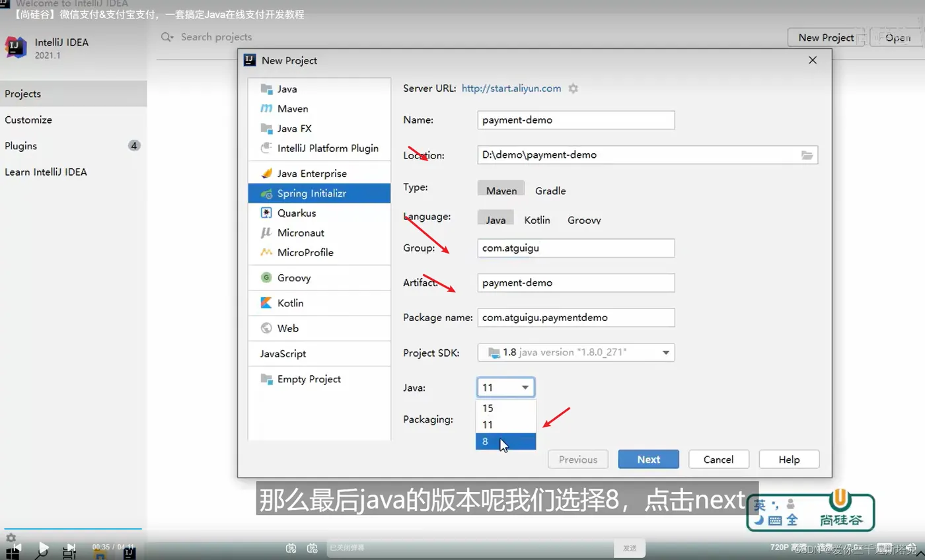Pick the Micronaut mu icon
This screenshot has width=925, height=560.
(x=266, y=233)
